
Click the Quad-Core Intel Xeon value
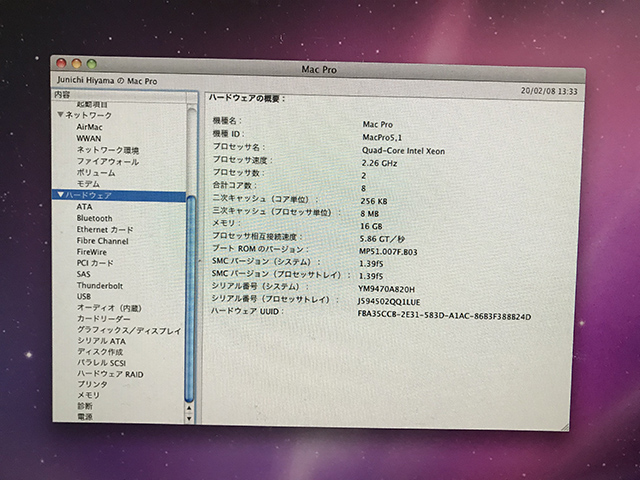pos(403,151)
